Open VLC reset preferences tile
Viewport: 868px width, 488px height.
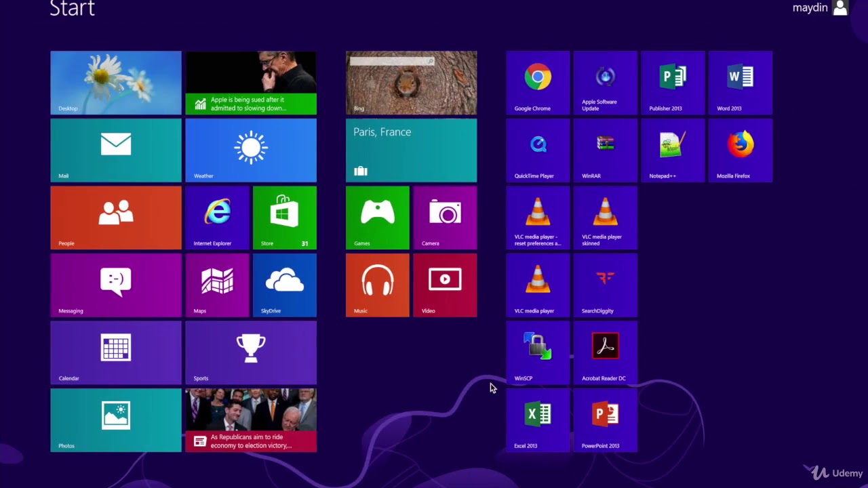coord(538,218)
